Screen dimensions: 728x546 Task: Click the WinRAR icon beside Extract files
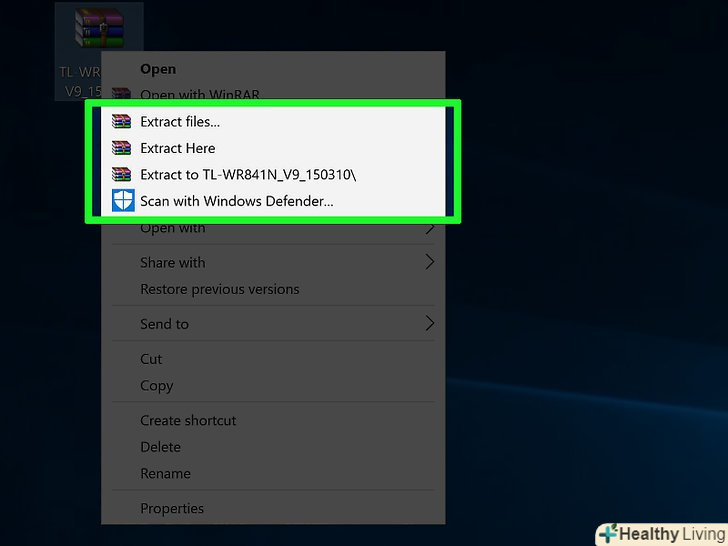[122, 122]
